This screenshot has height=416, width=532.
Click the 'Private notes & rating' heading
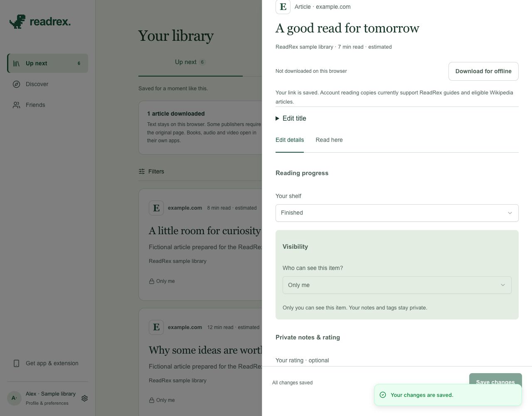[x=308, y=337]
